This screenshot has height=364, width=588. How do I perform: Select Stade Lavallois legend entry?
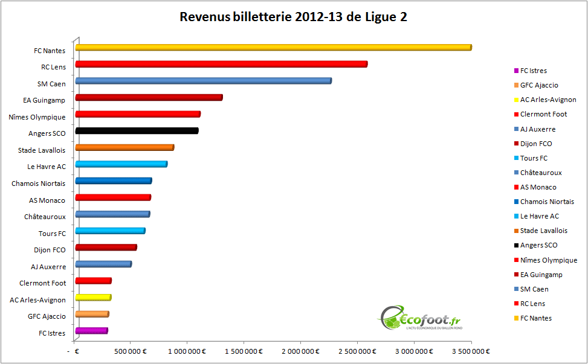541,231
